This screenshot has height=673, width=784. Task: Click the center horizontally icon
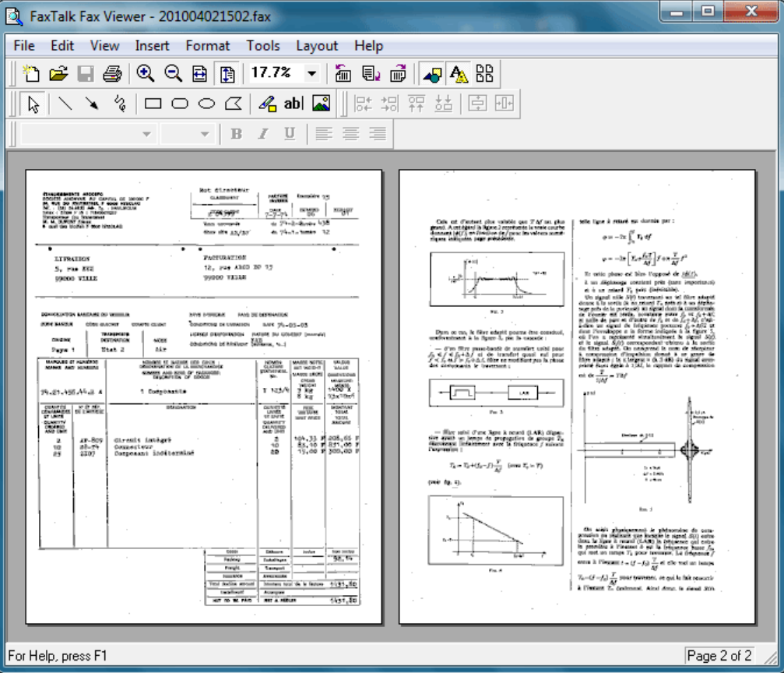tap(504, 104)
